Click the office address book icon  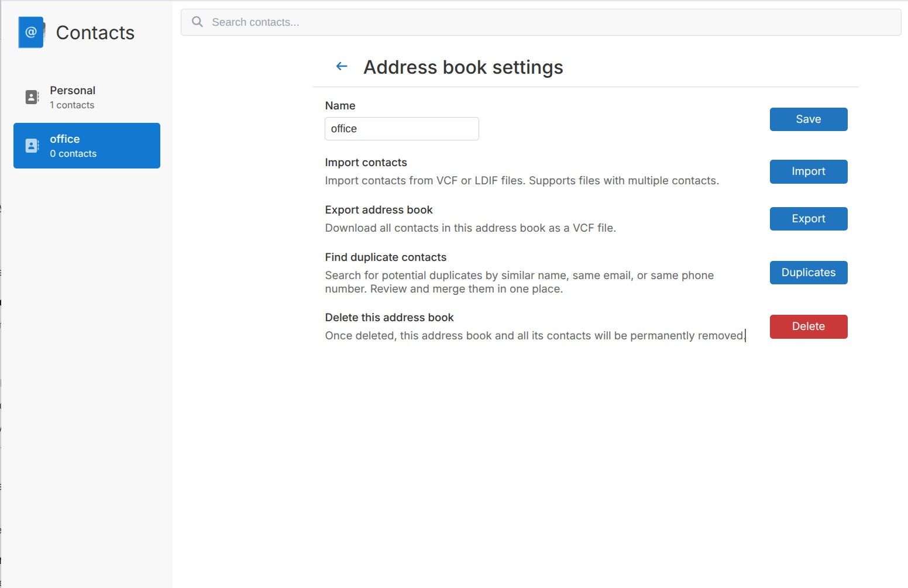(x=32, y=146)
